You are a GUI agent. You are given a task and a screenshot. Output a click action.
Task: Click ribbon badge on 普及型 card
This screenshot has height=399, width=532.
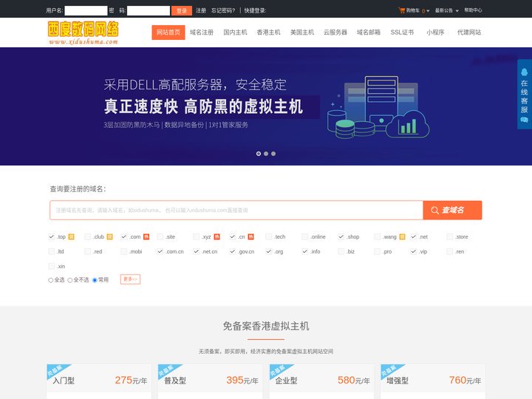tap(169, 370)
